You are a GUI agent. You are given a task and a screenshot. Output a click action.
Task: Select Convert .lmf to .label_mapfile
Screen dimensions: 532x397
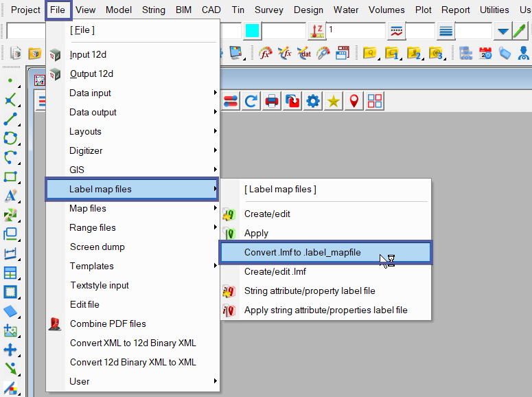coord(325,252)
